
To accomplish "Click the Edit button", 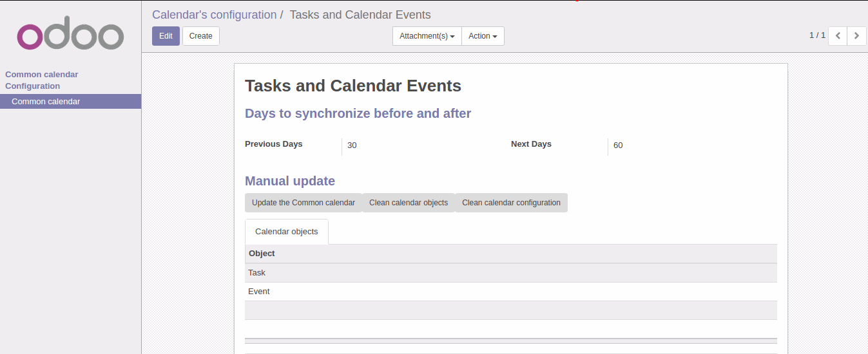I will click(166, 36).
